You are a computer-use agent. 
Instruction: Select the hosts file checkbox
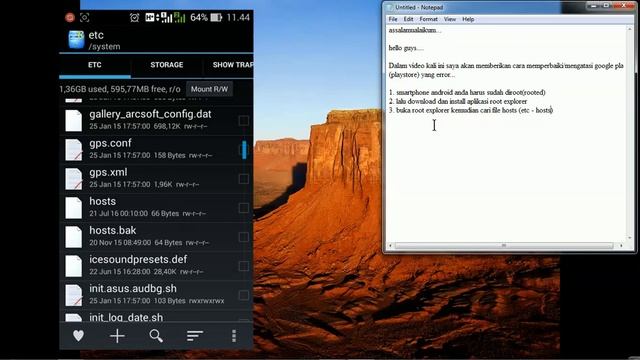coord(244,208)
